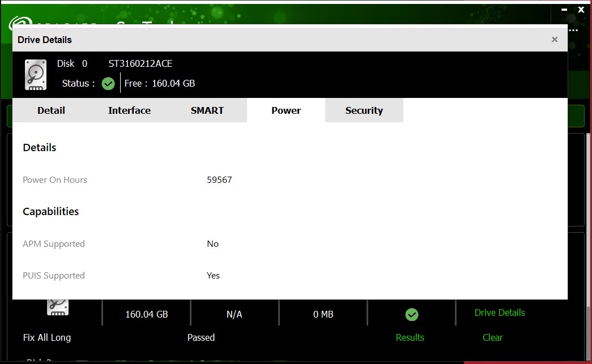Click the Power tab
This screenshot has width=592, height=364.
click(286, 110)
